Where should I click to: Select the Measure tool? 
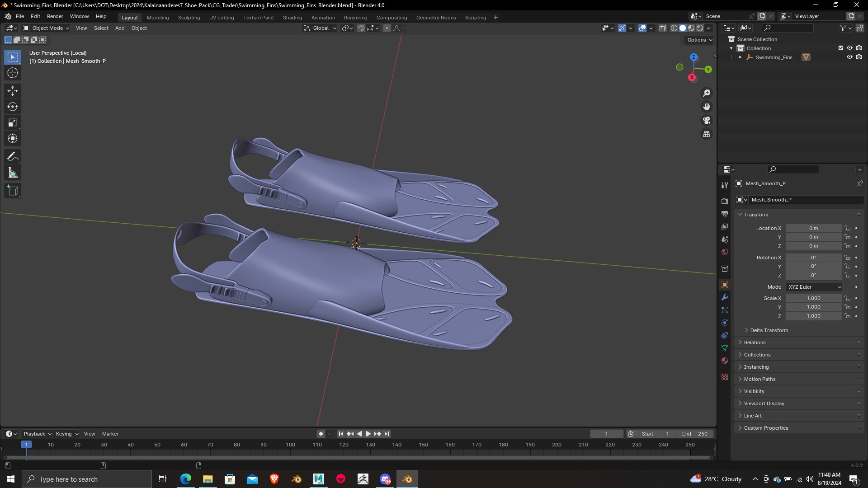(x=13, y=173)
